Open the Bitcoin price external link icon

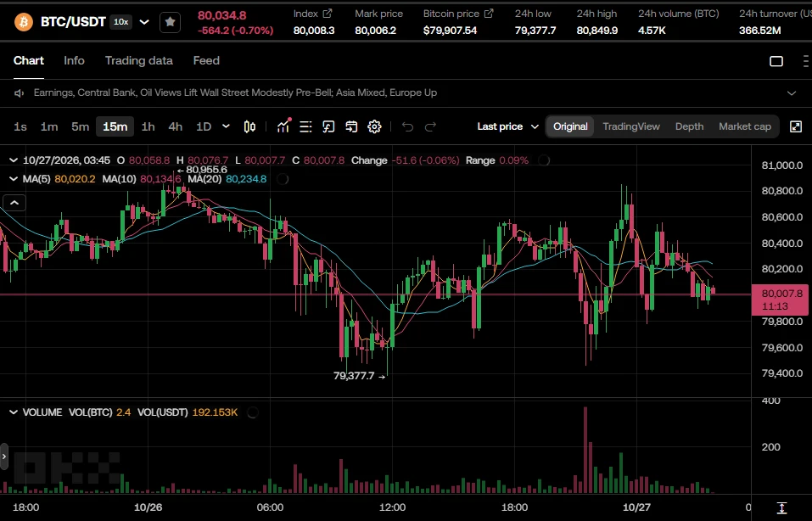point(489,14)
